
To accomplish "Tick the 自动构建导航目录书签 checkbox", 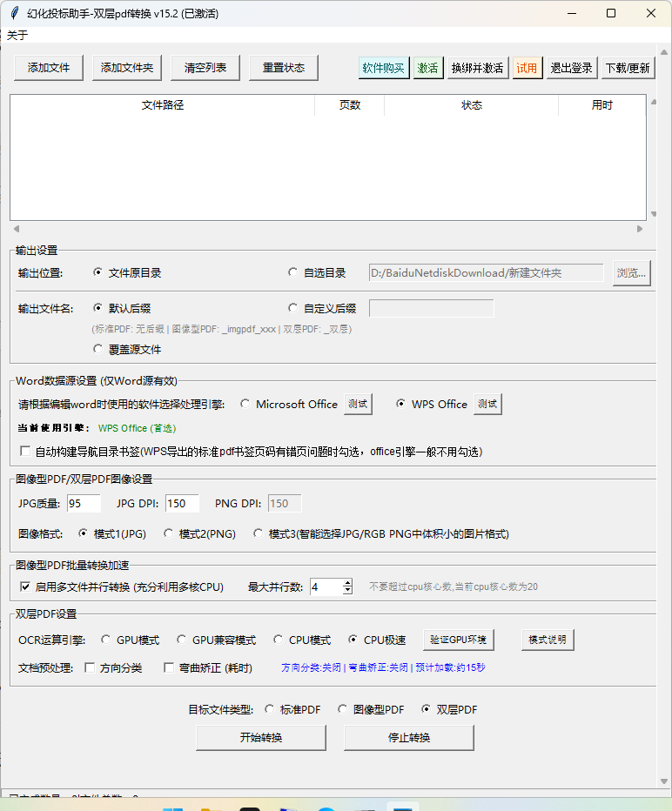I will (x=25, y=451).
